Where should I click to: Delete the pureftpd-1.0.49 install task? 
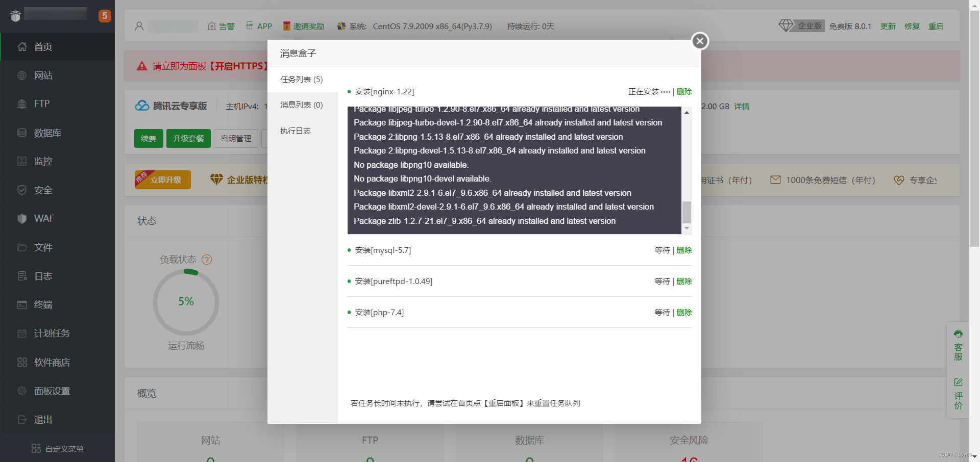click(x=684, y=281)
